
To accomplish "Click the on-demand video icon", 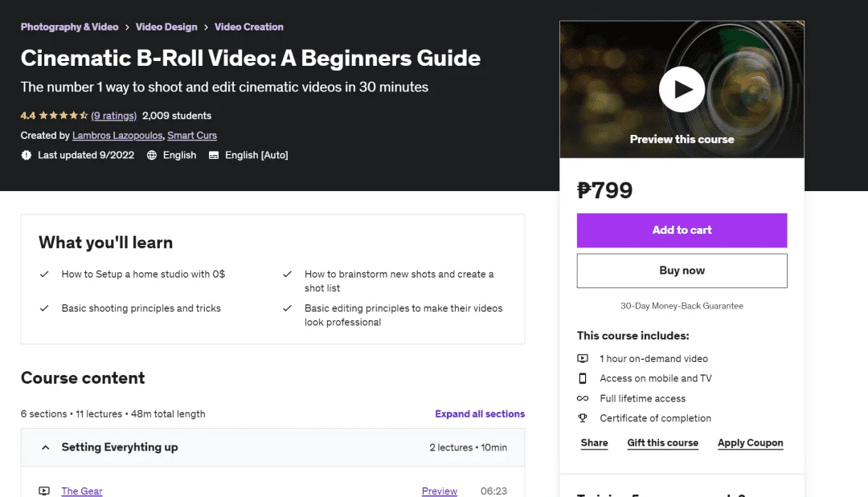I will coord(583,358).
